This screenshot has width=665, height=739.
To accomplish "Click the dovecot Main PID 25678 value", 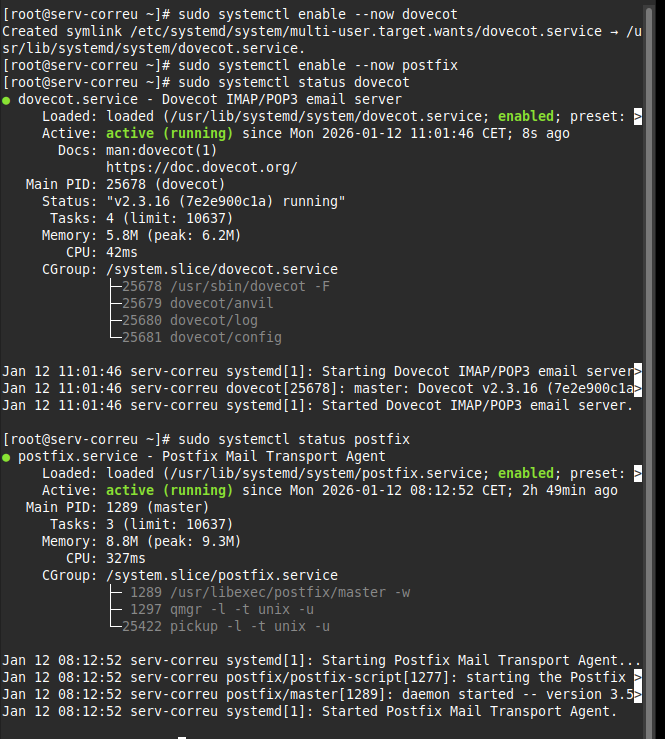I will [x=125, y=184].
